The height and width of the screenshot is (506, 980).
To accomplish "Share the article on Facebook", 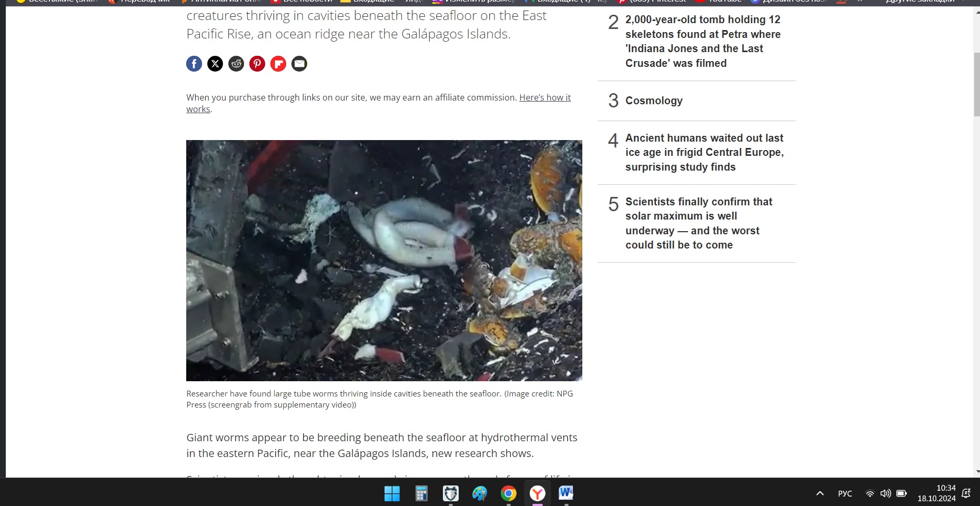I will pyautogui.click(x=194, y=64).
